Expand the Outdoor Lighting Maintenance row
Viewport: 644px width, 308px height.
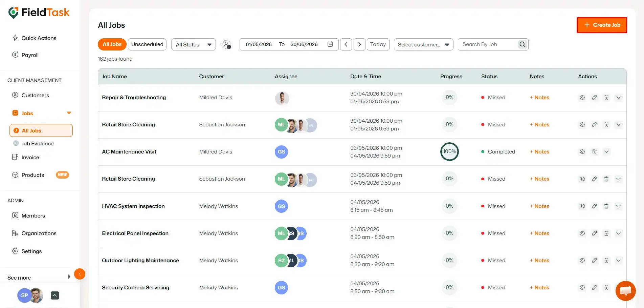tap(619, 261)
